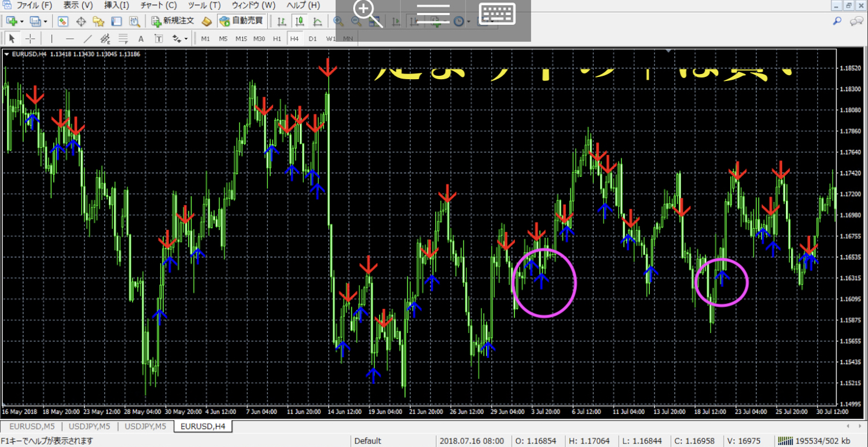The height and width of the screenshot is (447, 868).
Task: Click the 16 May 2018 time label
Action: click(19, 412)
